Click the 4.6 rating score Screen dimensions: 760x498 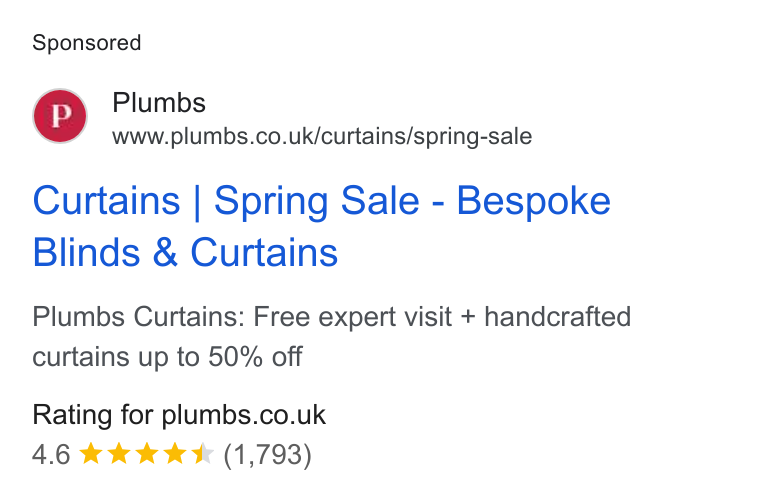tap(51, 455)
